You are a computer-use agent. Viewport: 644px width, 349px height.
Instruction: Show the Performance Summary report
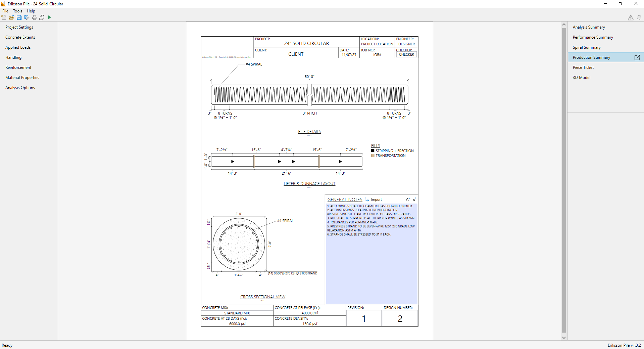(593, 37)
